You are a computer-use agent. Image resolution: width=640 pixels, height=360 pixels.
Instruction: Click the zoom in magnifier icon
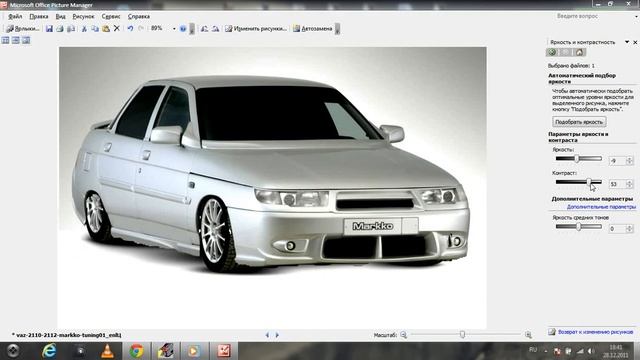tap(528, 335)
